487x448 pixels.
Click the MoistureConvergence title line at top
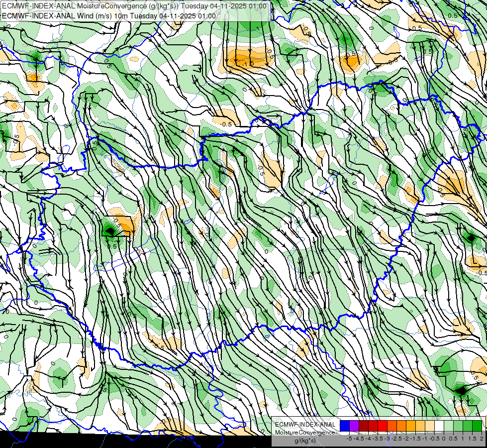134,6
